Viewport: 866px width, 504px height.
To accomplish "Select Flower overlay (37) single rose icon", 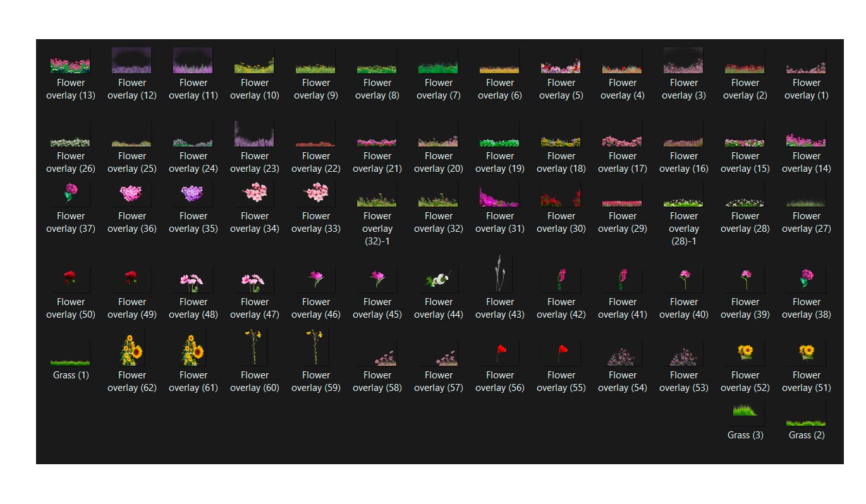I will [x=70, y=194].
